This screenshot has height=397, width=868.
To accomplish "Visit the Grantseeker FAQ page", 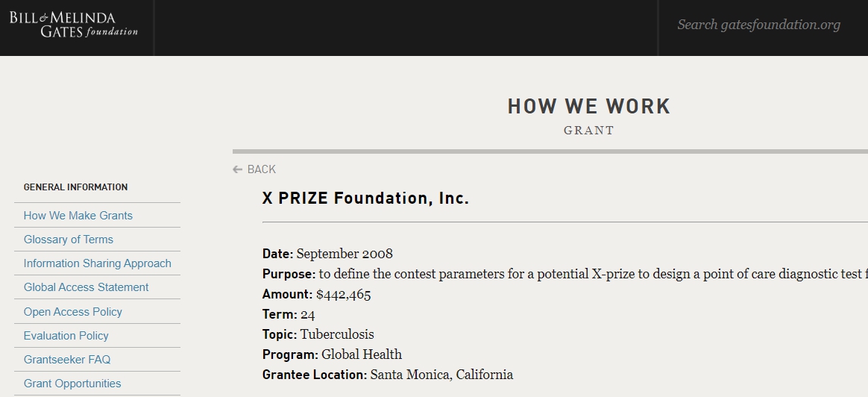I will tap(67, 360).
